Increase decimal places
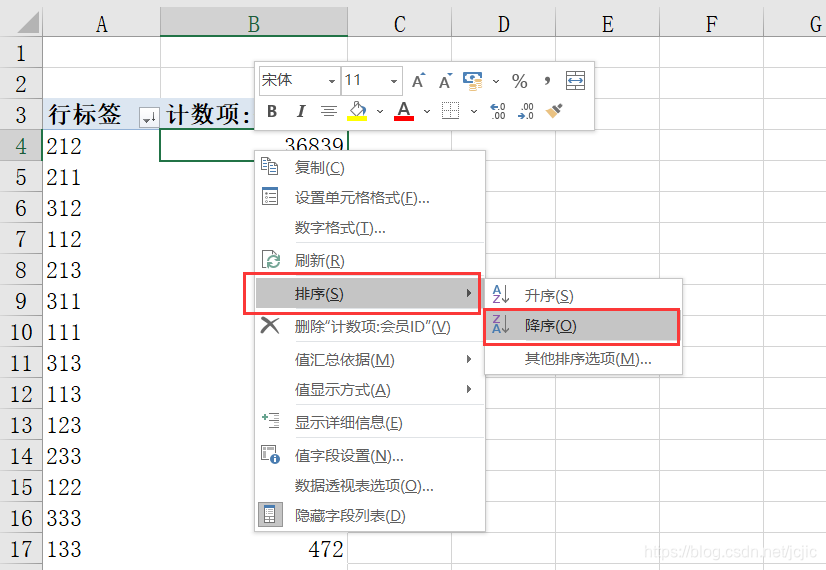Image resolution: width=826 pixels, height=570 pixels. 497,111
